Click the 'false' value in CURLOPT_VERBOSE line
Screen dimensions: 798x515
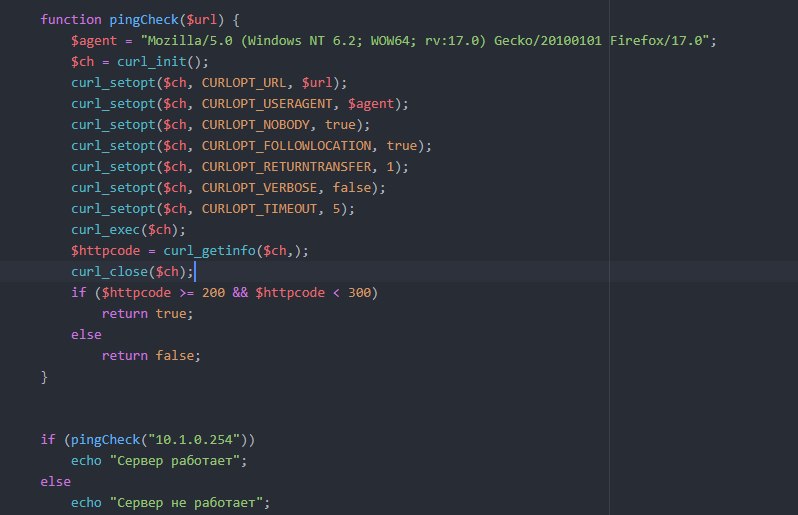pos(352,188)
